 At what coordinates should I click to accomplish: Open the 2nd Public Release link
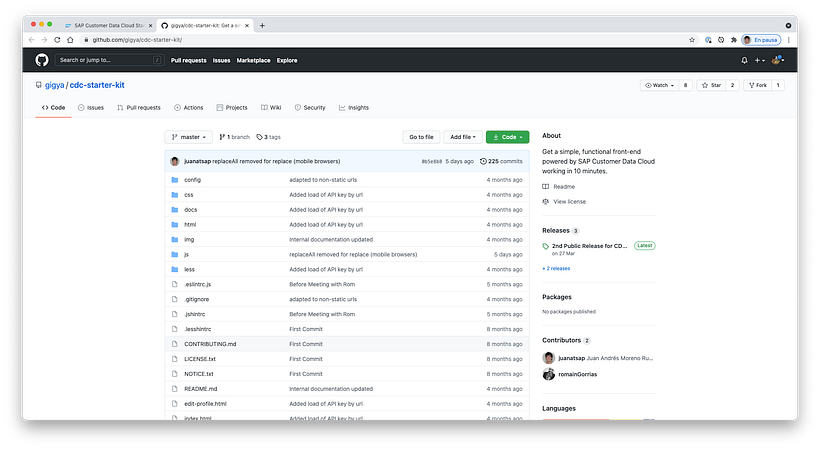coord(589,246)
